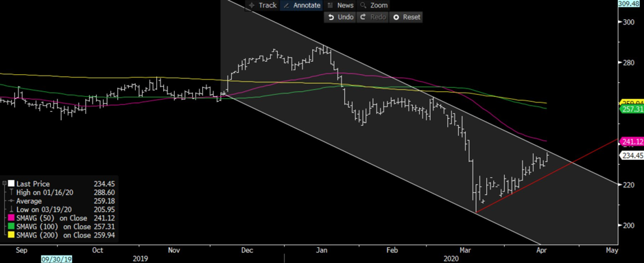
Task: Open the News overlay button
Action: tap(340, 5)
